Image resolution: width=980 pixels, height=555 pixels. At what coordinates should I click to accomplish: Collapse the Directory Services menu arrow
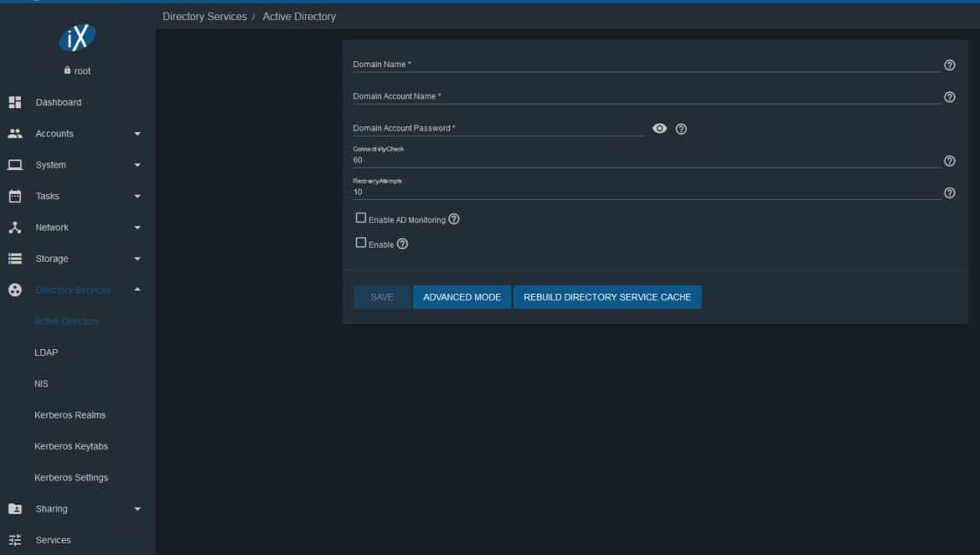[x=137, y=290]
